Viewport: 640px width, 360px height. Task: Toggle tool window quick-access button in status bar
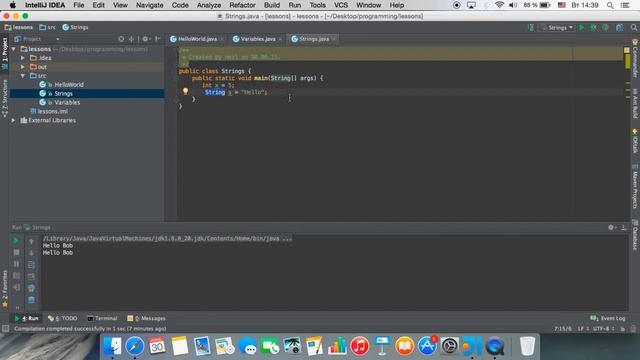(5, 329)
